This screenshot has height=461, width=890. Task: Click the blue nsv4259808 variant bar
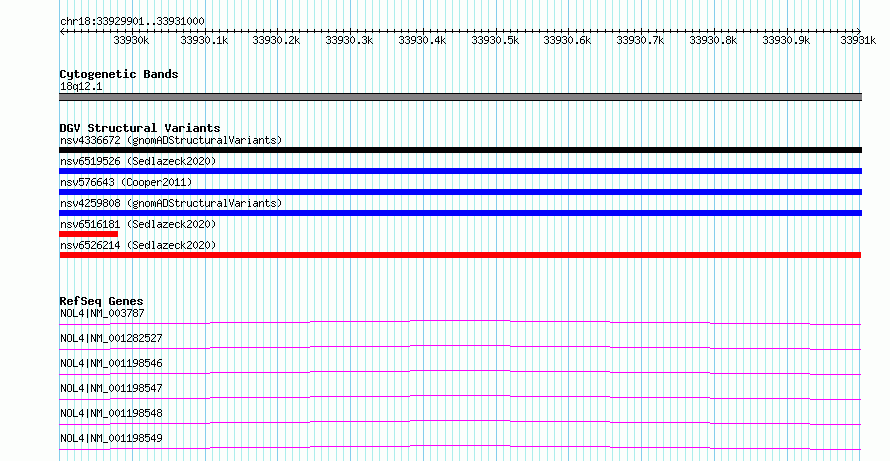click(x=460, y=213)
